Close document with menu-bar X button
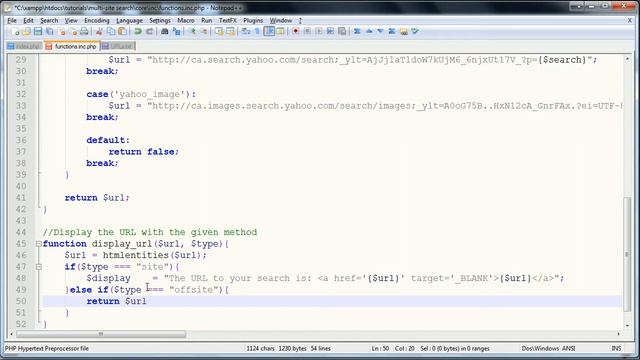The height and width of the screenshot is (360, 640). coord(629,20)
